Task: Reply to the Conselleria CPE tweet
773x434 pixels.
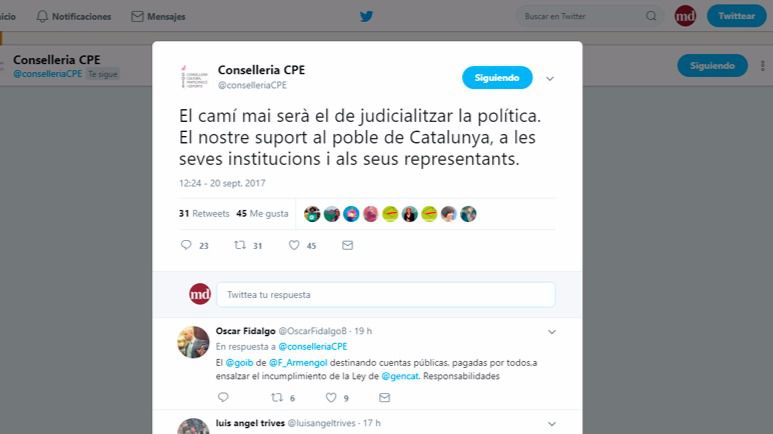Action: click(186, 245)
